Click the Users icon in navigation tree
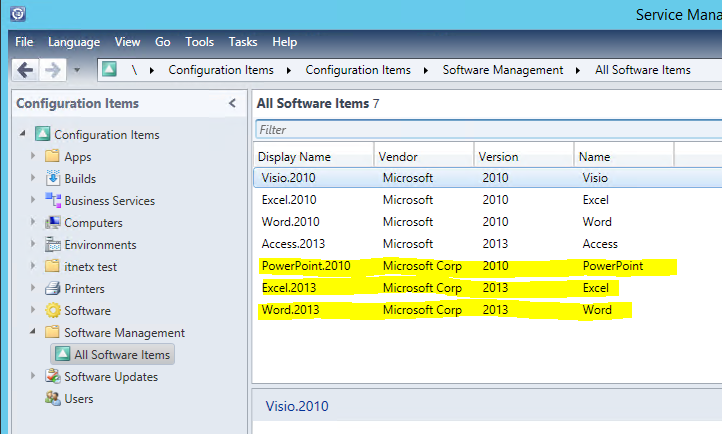Screen dimensions: 722x434 point(53,399)
